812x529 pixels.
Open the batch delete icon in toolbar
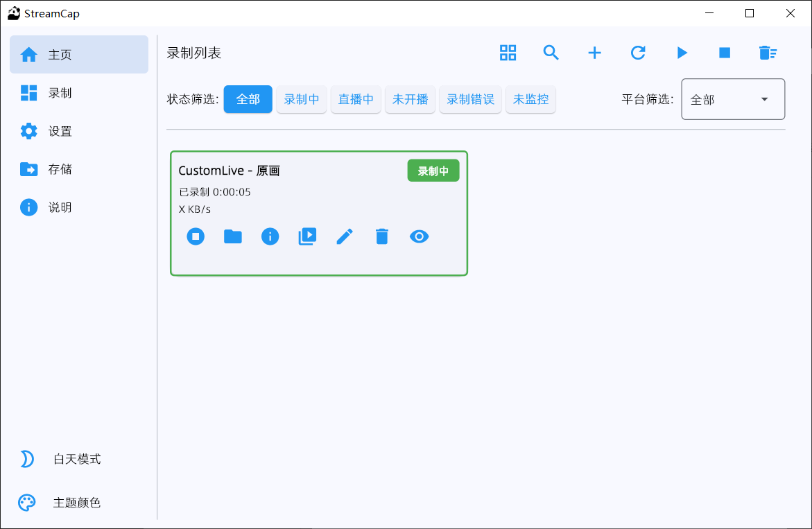(768, 53)
